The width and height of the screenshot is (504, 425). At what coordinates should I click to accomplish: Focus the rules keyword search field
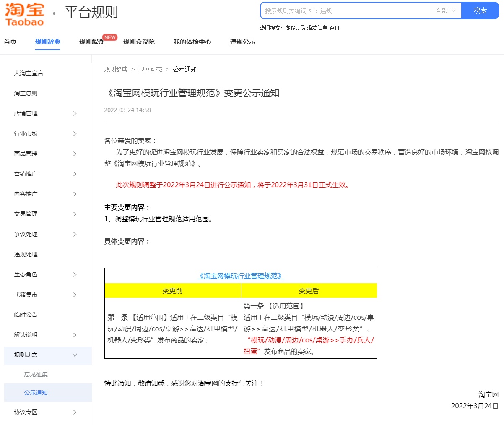click(346, 11)
